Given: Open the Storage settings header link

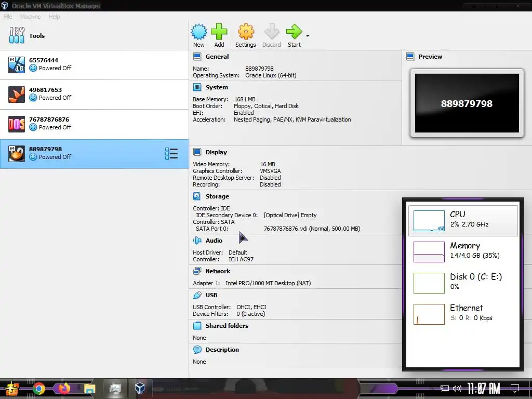Looking at the screenshot, I should pos(217,196).
